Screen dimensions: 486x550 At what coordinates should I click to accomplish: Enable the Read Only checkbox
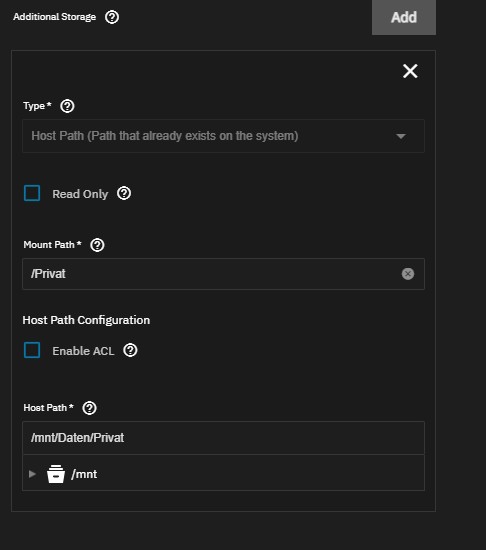click(32, 193)
